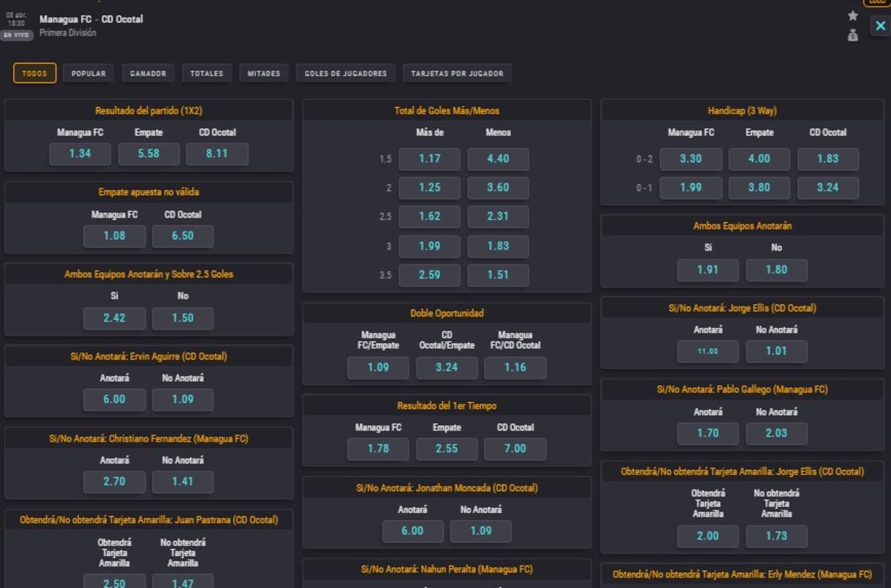This screenshot has height=588, width=891.
Task: Bet Jorge Ellis yellow card at 2.00
Action: pyautogui.click(x=708, y=536)
